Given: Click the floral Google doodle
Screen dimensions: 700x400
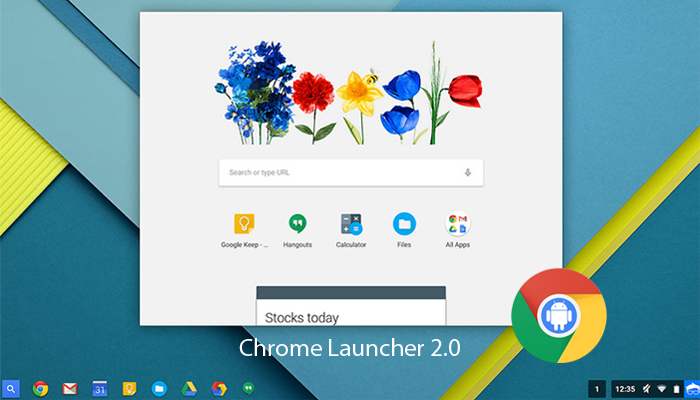Looking at the screenshot, I should (350, 95).
